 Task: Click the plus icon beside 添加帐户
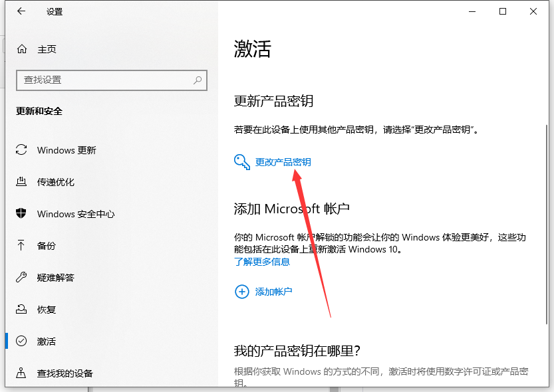tap(242, 292)
